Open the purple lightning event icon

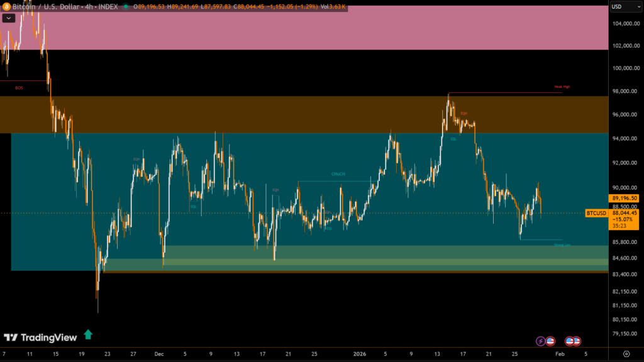point(540,341)
